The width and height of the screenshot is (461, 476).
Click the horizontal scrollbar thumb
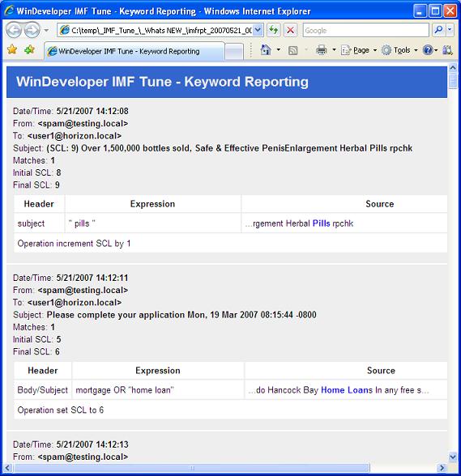tap(191, 468)
